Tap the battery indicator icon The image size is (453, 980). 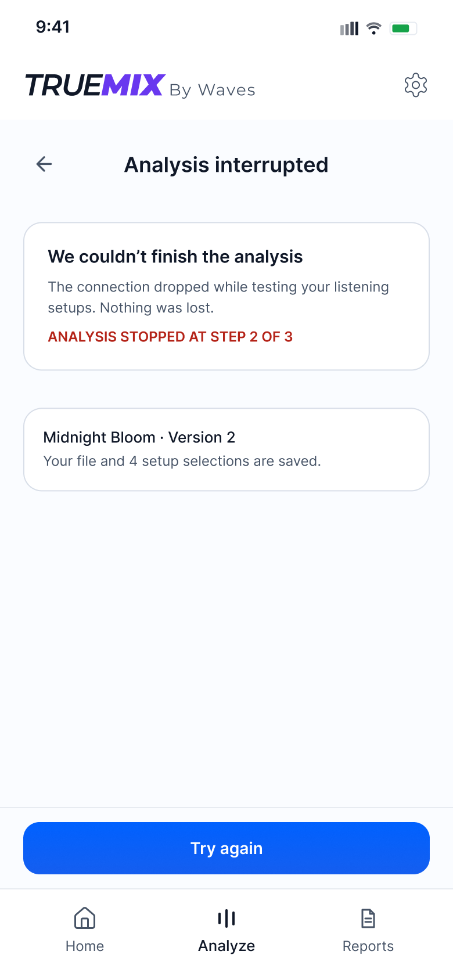(x=403, y=28)
